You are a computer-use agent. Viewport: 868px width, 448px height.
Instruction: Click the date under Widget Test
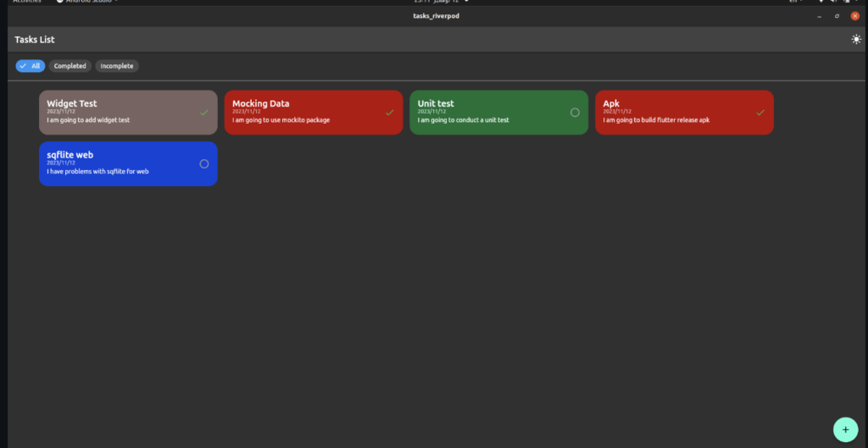tap(61, 112)
